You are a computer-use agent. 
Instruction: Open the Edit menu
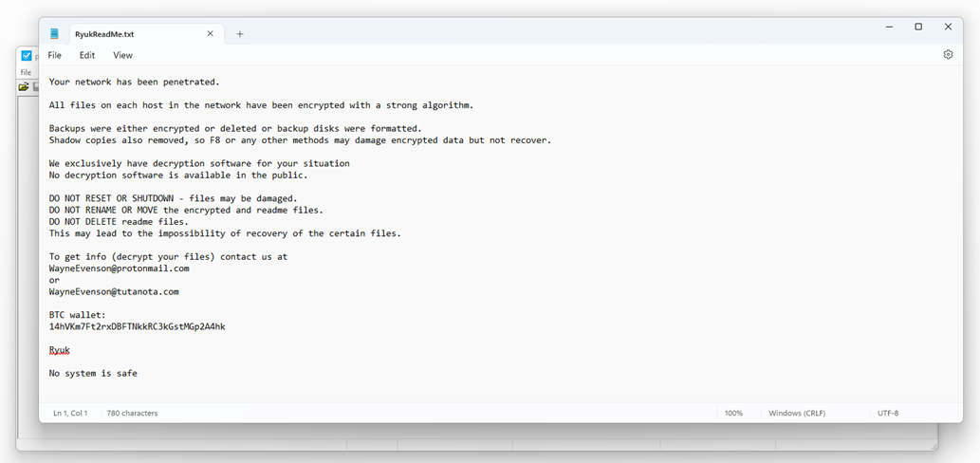click(87, 56)
